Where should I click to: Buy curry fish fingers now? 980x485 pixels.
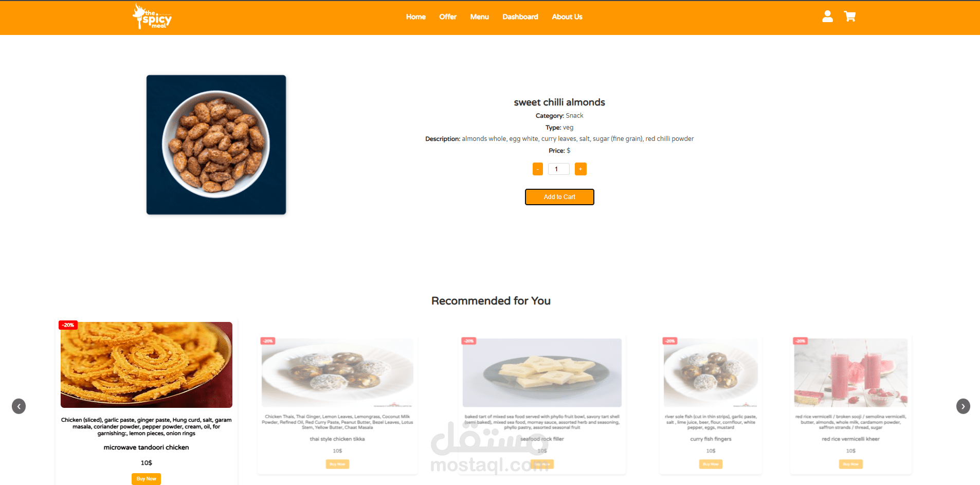[x=711, y=464]
